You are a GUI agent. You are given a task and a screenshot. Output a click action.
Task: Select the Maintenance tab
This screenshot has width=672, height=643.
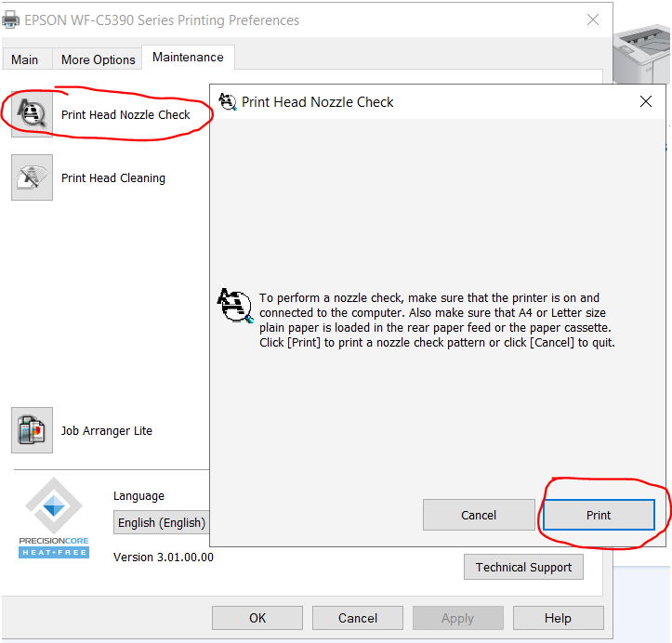tap(188, 58)
